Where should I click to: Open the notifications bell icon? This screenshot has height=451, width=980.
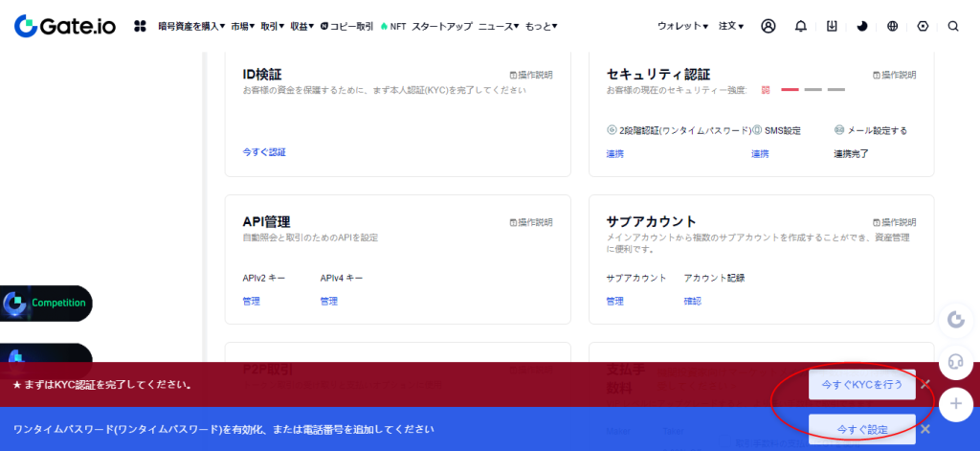(801, 26)
